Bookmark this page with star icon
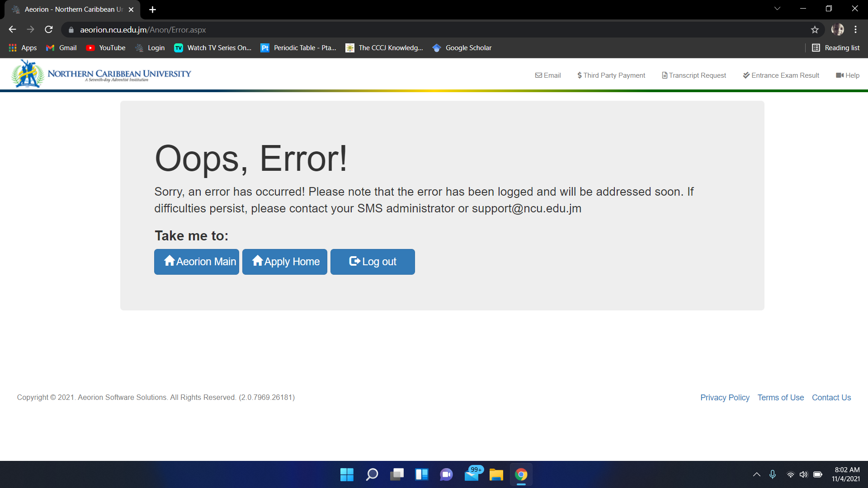 (815, 30)
